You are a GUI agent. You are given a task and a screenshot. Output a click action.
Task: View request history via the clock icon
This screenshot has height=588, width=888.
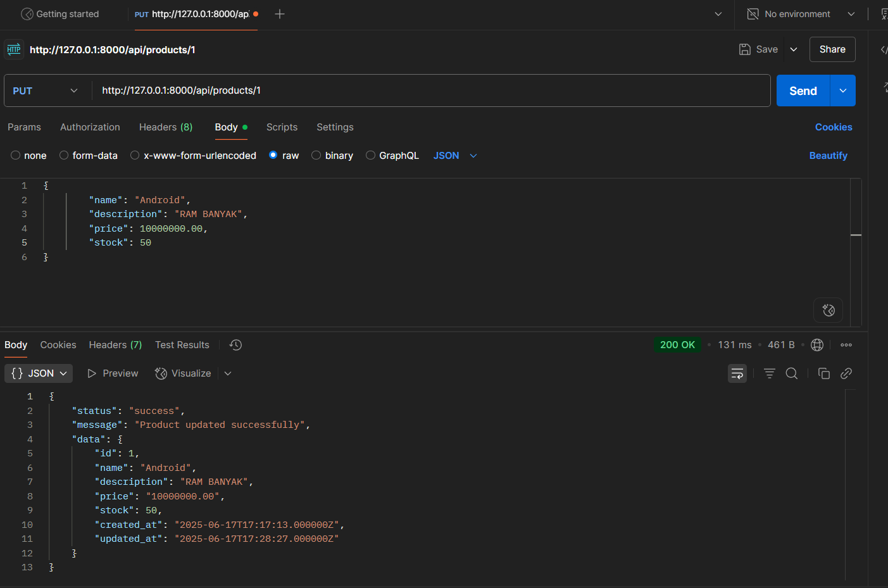click(235, 344)
